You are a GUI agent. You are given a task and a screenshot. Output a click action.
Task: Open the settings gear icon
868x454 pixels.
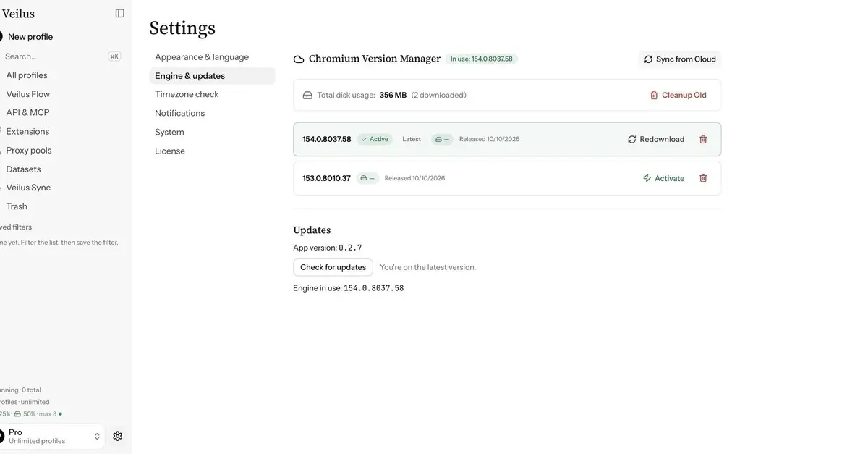118,436
